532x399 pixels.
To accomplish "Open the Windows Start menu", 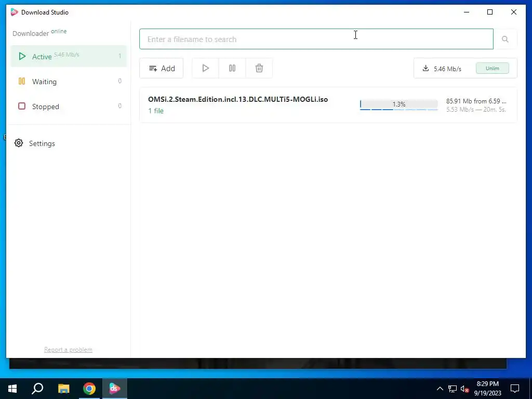I will pyautogui.click(x=12, y=389).
